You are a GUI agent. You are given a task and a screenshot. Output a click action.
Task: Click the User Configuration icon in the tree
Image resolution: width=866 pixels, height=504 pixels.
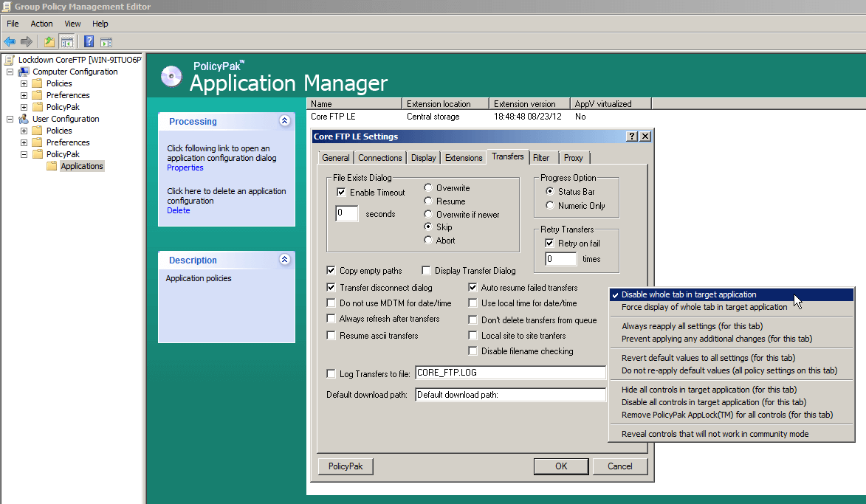[24, 119]
